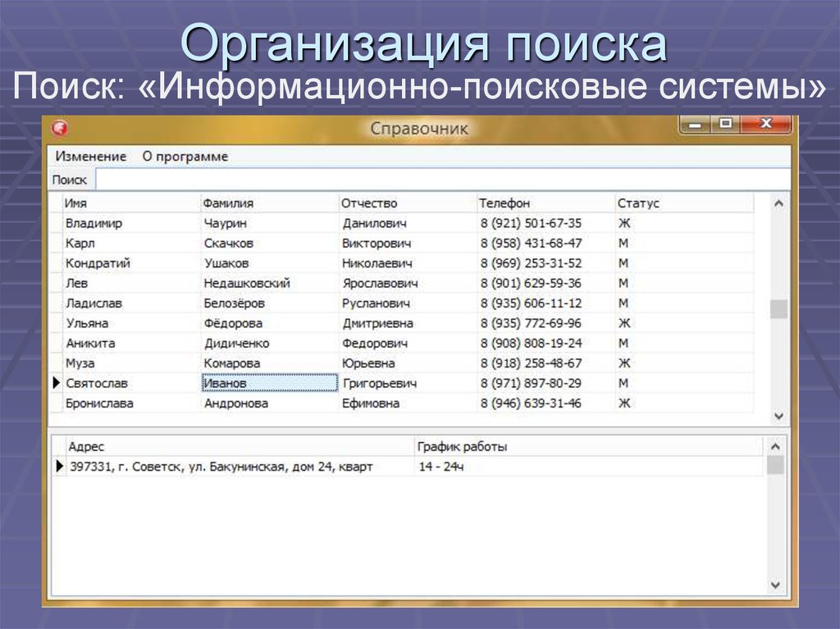The image size is (840, 629).
Task: Select the cell Кондратий
Action: pyautogui.click(x=131, y=263)
